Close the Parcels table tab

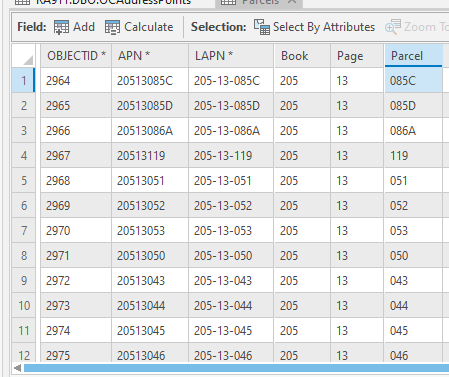[292, 1]
